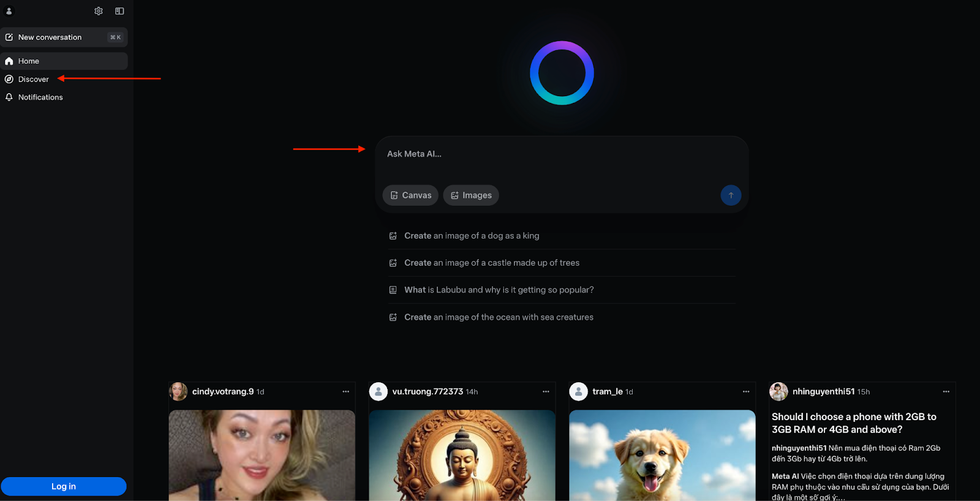Click username cindy.votrang.9
The width and height of the screenshot is (980, 501).
tap(223, 391)
